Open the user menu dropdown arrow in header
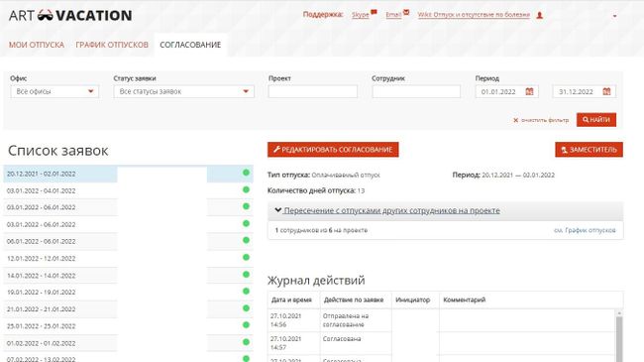 pos(614,16)
